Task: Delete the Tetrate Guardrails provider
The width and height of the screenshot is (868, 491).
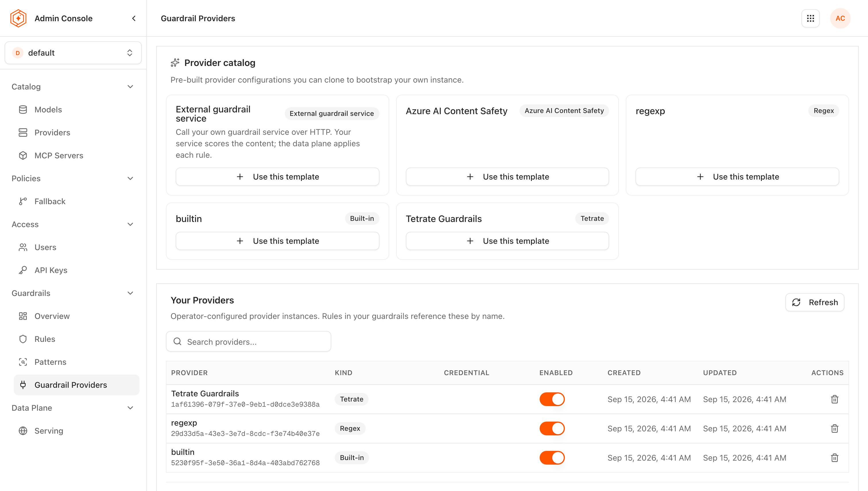Action: (834, 399)
